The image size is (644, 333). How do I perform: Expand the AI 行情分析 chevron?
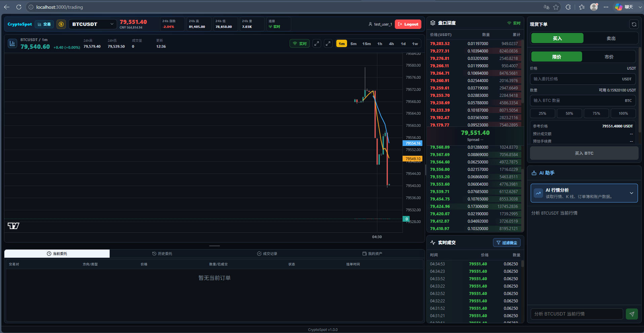[631, 193]
